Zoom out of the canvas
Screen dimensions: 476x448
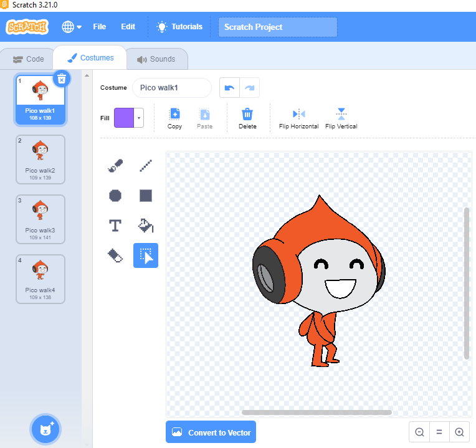[x=419, y=432]
